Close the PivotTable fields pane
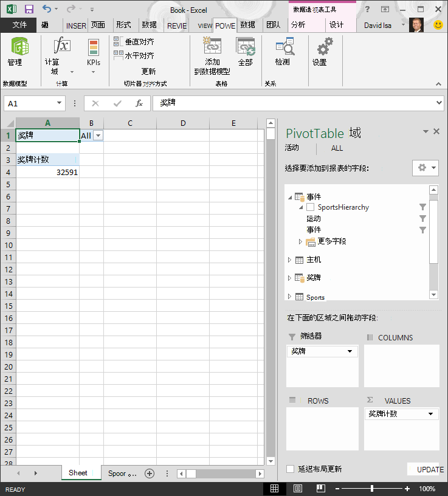448x496 pixels. click(436, 131)
